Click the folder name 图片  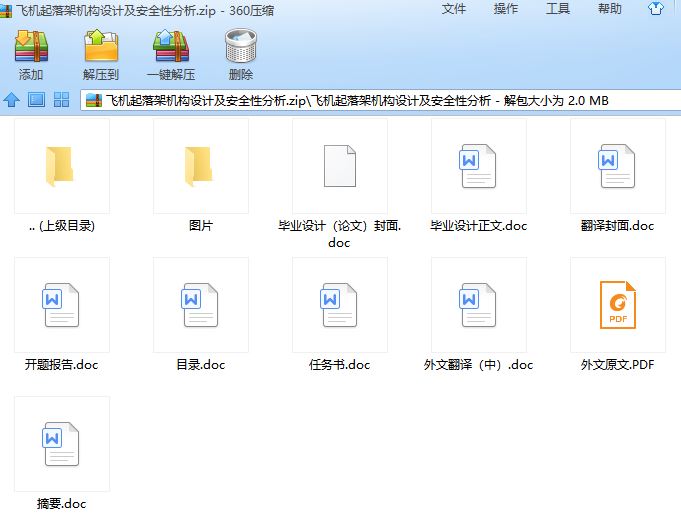pos(201,226)
